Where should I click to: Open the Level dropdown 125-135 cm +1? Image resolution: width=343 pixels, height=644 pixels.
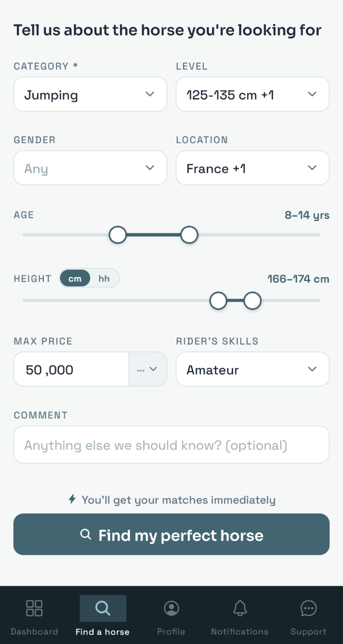(253, 94)
